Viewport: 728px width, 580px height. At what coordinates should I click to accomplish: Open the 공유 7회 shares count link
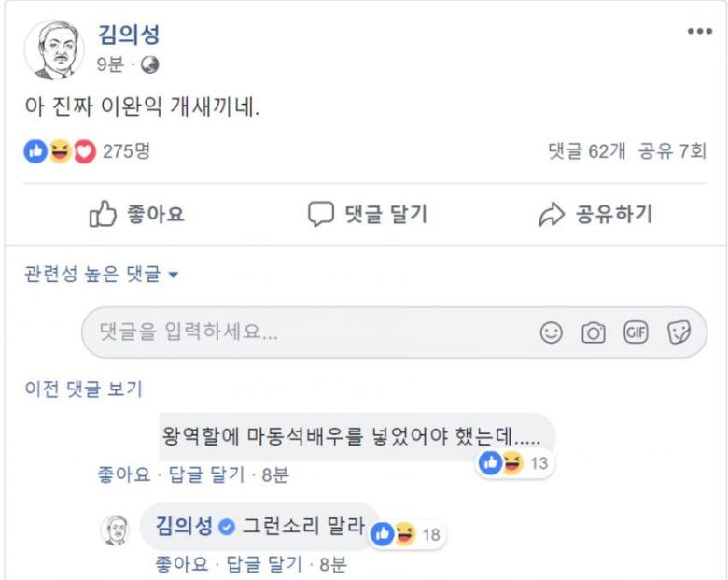click(x=672, y=151)
